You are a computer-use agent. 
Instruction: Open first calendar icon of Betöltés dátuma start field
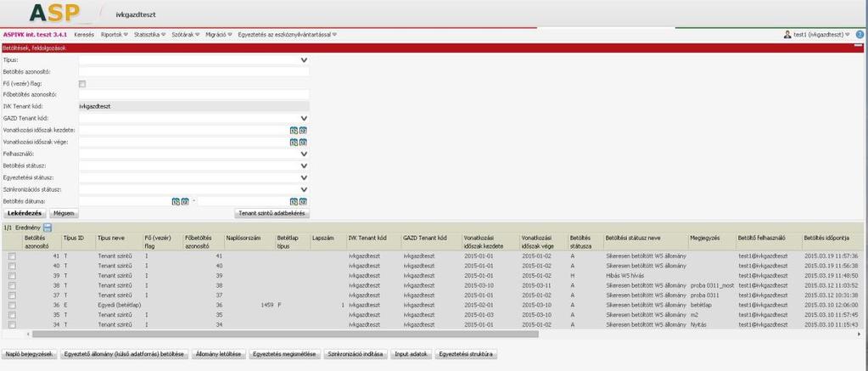[176, 201]
